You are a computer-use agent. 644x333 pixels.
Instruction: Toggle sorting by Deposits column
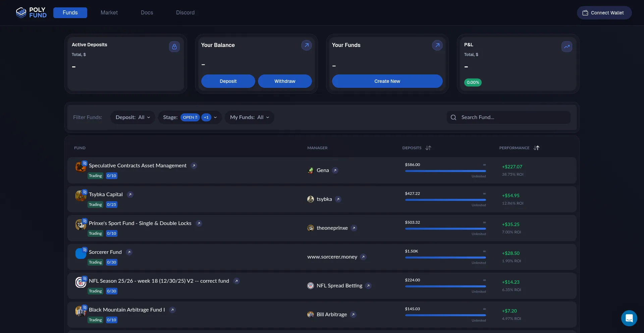428,148
